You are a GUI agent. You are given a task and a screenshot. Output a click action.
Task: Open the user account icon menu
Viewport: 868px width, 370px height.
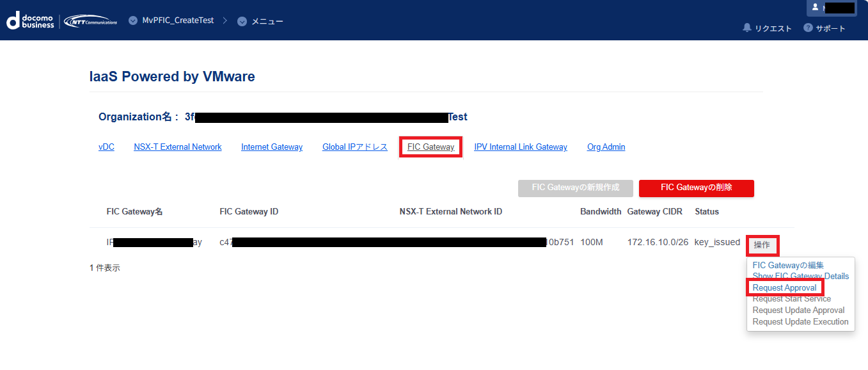point(815,7)
